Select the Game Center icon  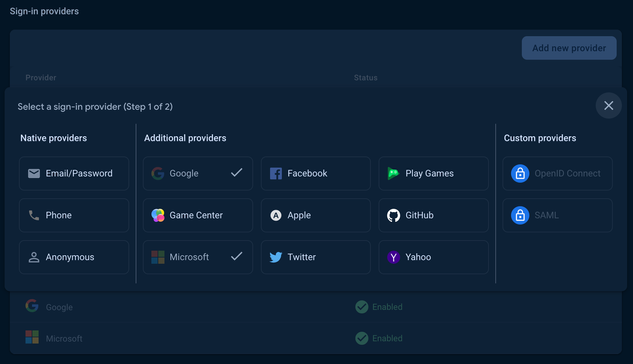coord(158,215)
